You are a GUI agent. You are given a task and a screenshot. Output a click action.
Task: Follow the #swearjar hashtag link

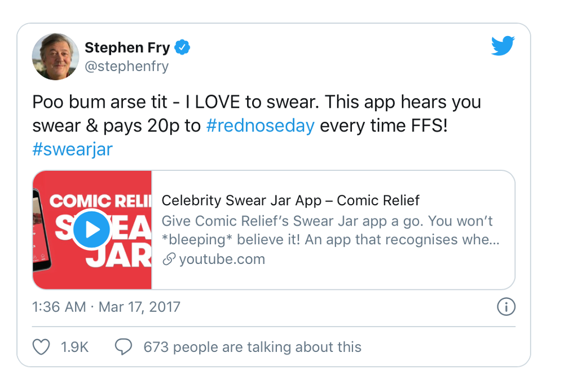click(x=73, y=149)
